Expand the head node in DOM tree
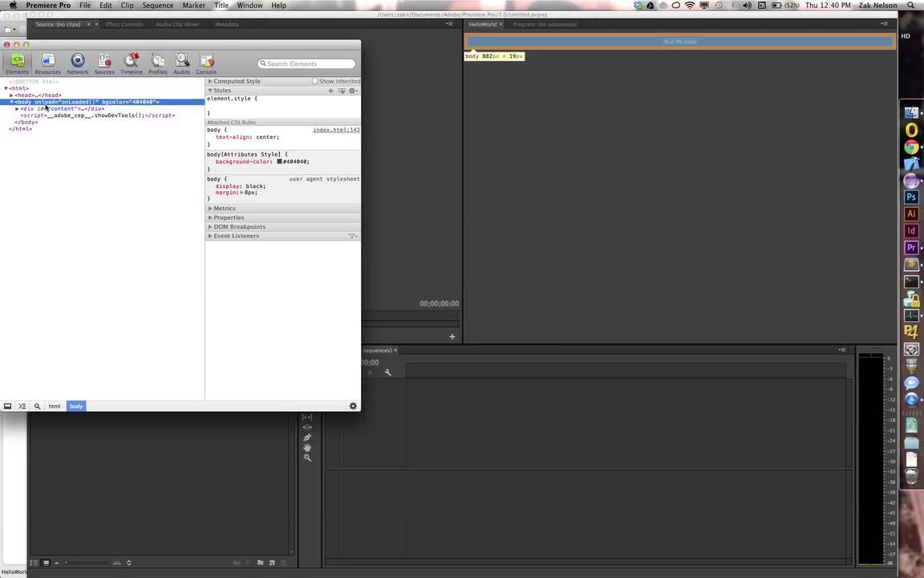Screen dimensions: 924x578 (x=11, y=95)
